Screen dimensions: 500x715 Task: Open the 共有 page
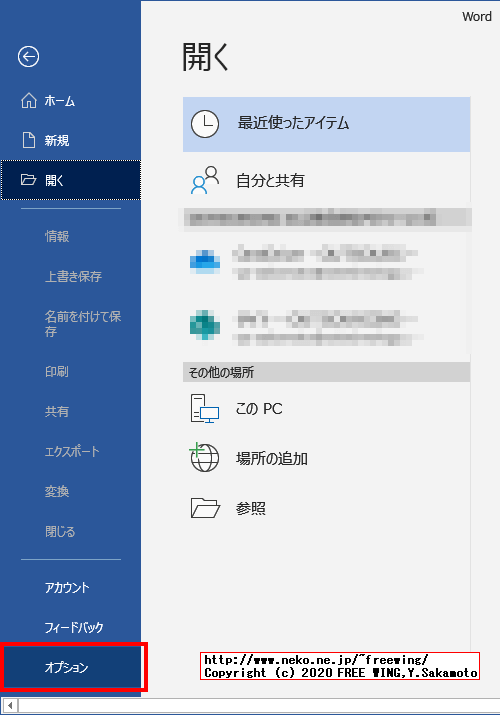[70, 411]
